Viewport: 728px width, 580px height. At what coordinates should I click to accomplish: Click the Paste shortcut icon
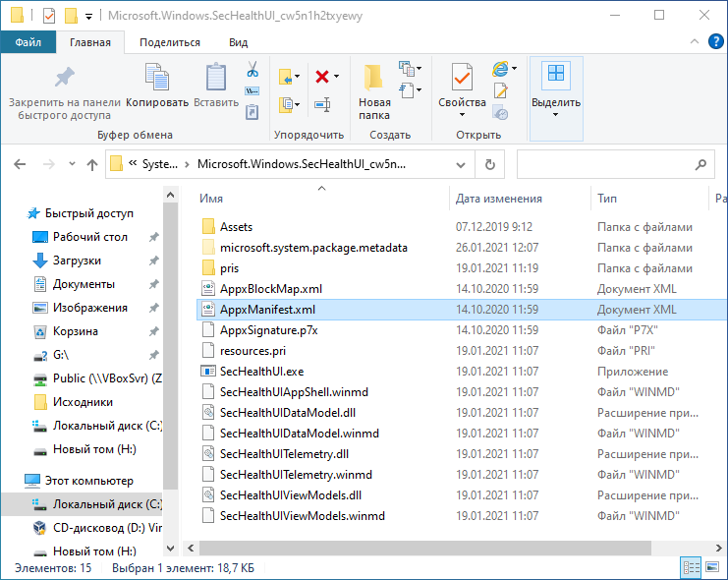point(252,112)
